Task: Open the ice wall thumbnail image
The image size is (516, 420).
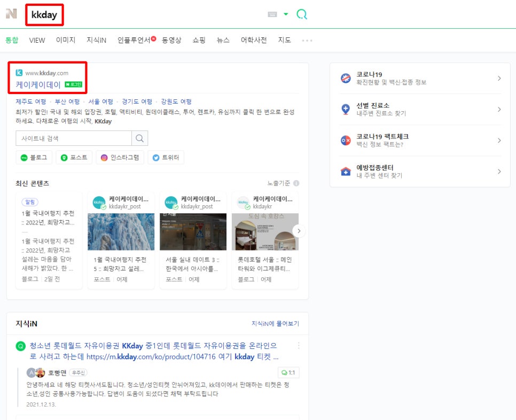Action: 121,232
